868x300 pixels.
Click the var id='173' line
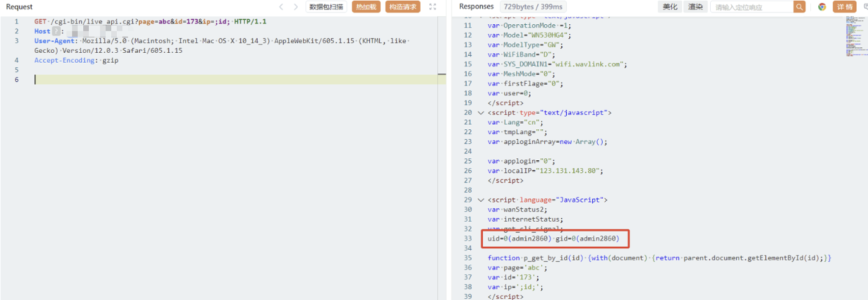click(x=514, y=277)
